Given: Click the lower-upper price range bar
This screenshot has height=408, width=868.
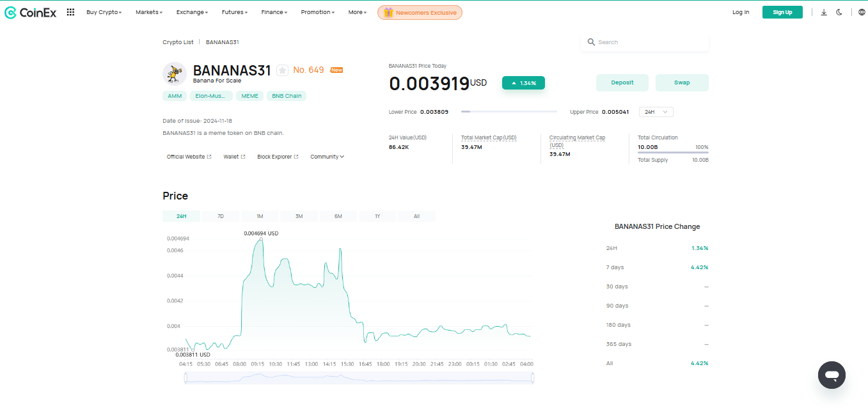Looking at the screenshot, I should click(509, 112).
